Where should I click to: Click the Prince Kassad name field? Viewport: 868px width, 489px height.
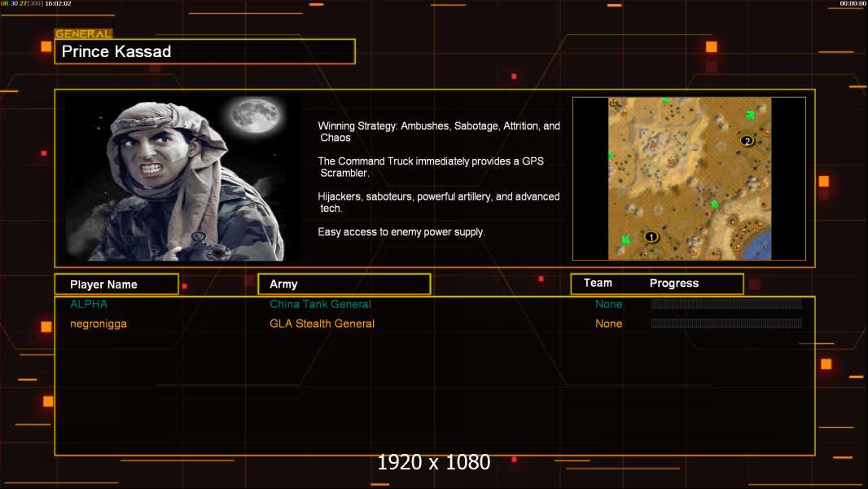[x=205, y=51]
